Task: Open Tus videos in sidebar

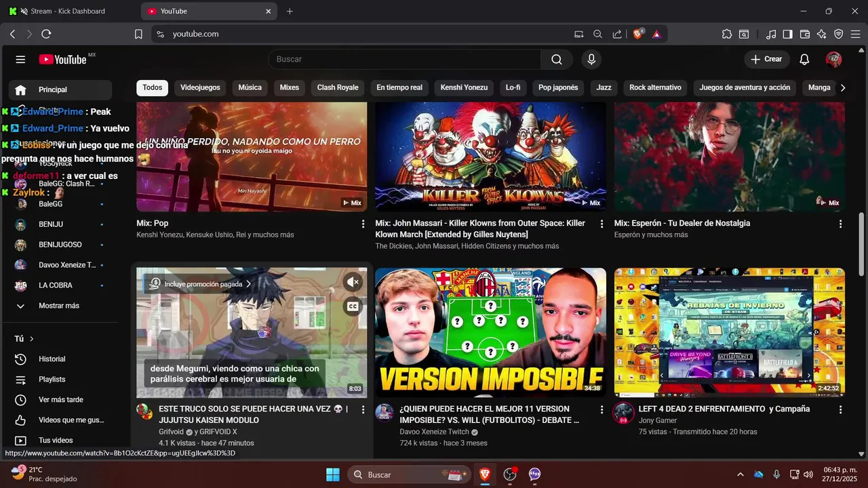Action: pyautogui.click(x=60, y=441)
